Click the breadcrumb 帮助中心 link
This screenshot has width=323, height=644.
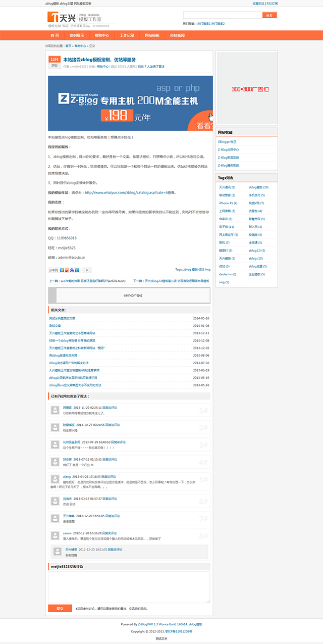click(80, 45)
